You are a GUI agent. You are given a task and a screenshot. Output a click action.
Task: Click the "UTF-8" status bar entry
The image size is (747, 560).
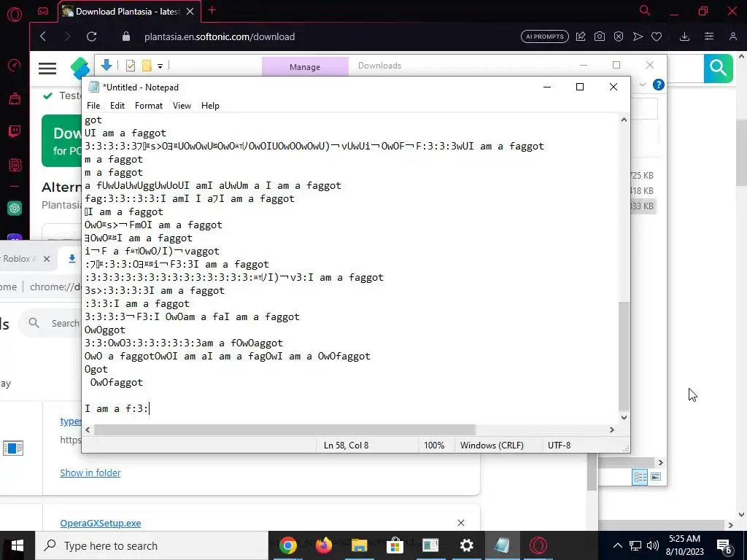559,446
